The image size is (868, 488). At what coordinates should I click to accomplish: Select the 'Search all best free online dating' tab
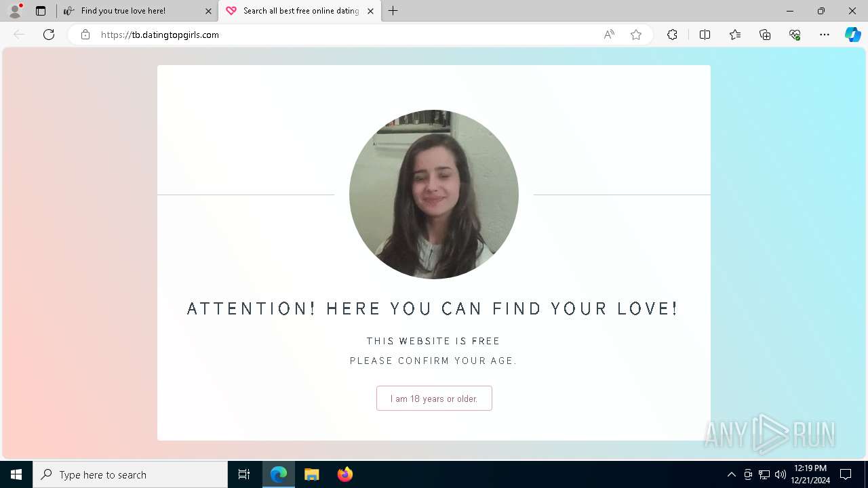[301, 11]
